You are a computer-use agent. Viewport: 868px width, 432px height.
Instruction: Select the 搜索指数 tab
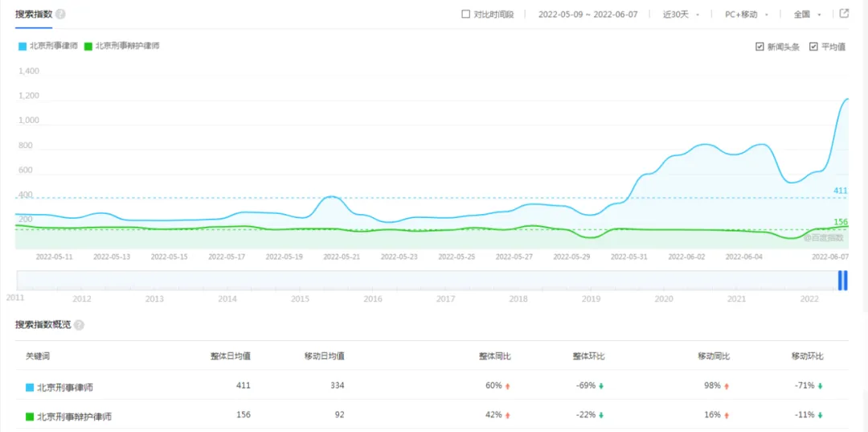click(34, 14)
